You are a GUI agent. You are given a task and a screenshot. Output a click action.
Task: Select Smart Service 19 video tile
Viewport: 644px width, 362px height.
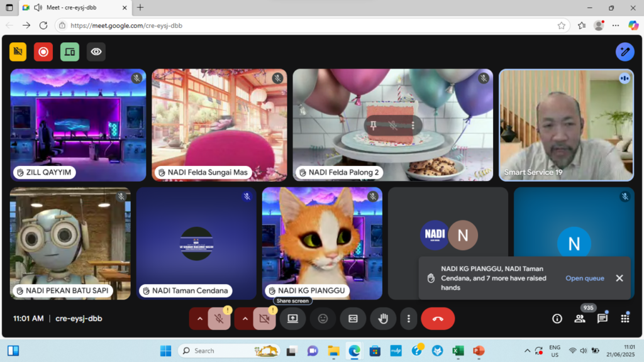tap(566, 125)
